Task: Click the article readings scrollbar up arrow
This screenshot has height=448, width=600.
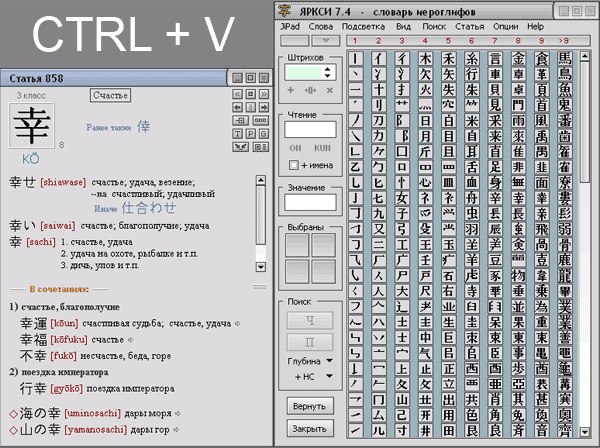Action: tap(261, 180)
